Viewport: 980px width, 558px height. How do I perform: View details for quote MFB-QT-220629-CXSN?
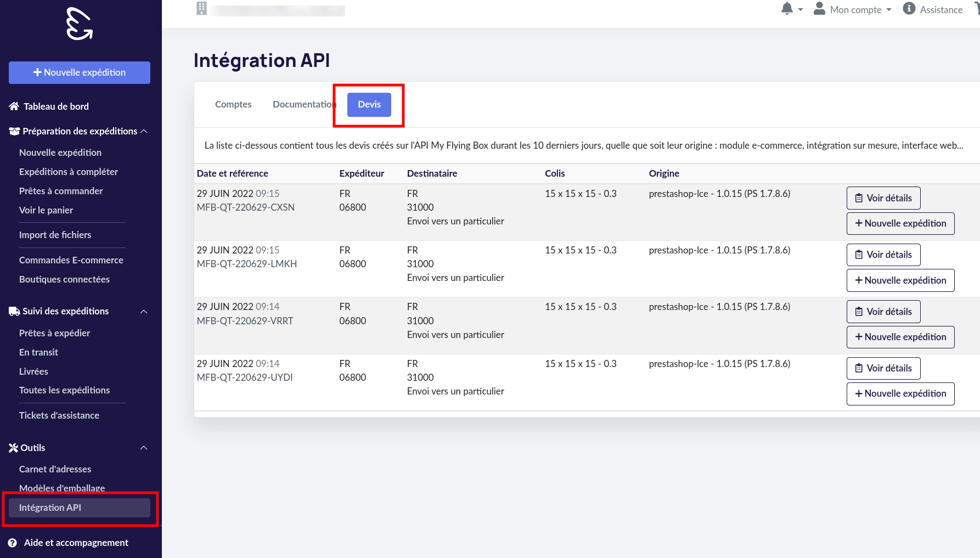point(883,198)
